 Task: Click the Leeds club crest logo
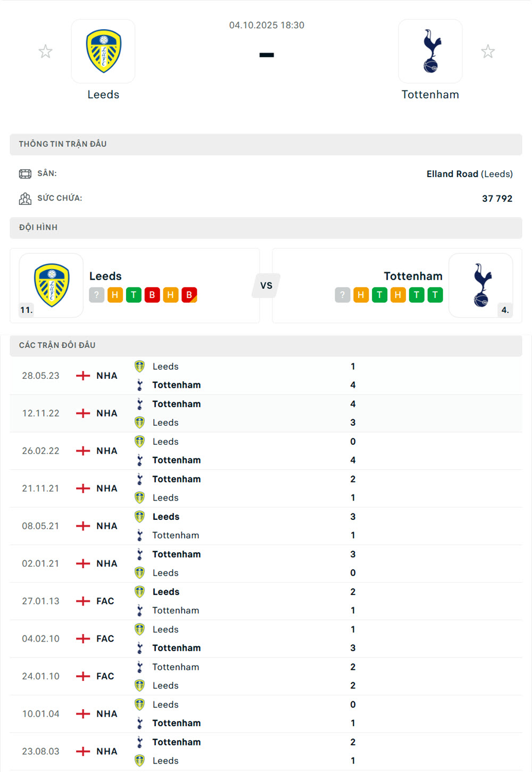click(x=103, y=51)
